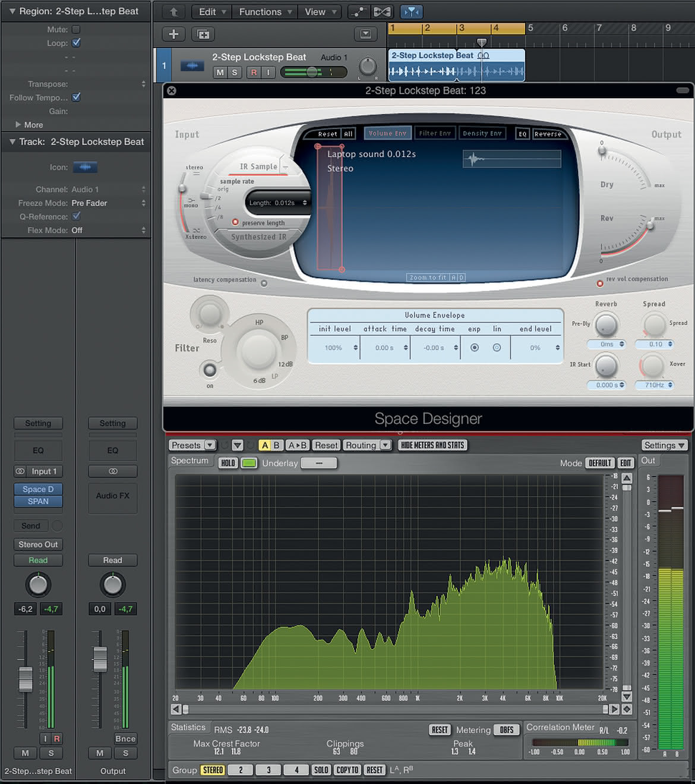Click the duplicate track icon
The image size is (695, 784).
pyautogui.click(x=203, y=34)
